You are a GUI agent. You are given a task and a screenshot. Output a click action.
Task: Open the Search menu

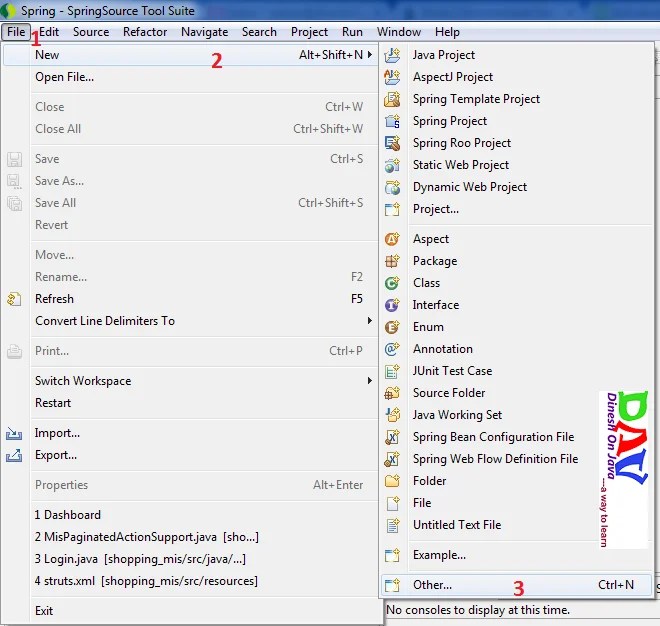click(x=259, y=32)
